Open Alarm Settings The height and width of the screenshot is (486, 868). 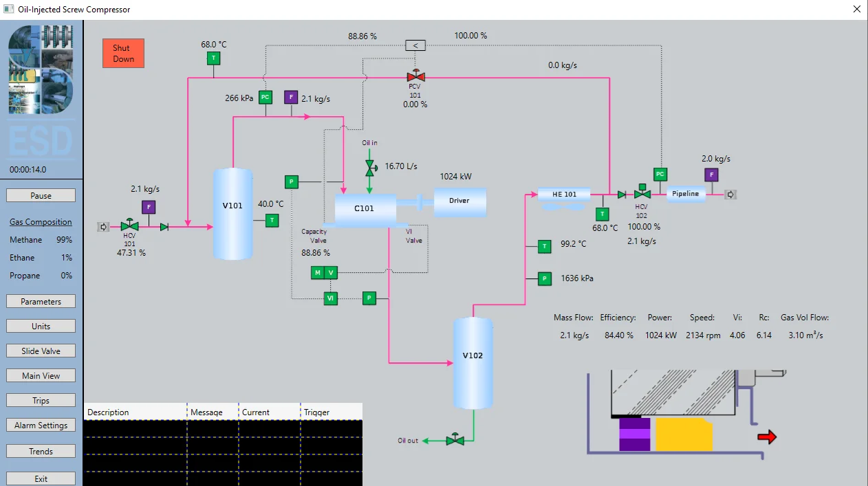pyautogui.click(x=40, y=425)
